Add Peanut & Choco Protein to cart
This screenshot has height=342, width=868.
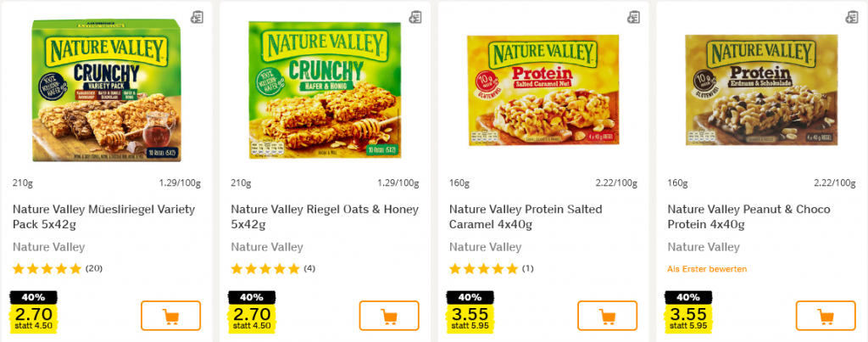point(826,316)
